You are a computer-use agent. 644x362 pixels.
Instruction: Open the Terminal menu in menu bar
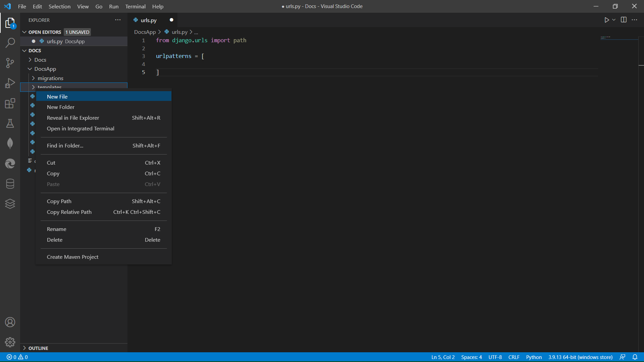click(x=135, y=6)
